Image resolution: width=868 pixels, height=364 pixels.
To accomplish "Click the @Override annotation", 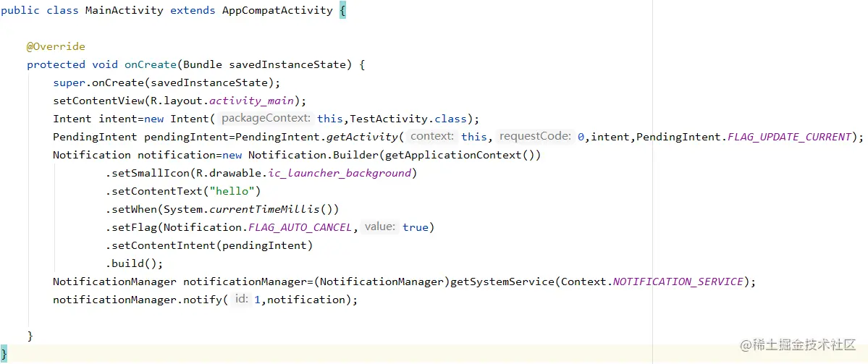I will point(56,46).
